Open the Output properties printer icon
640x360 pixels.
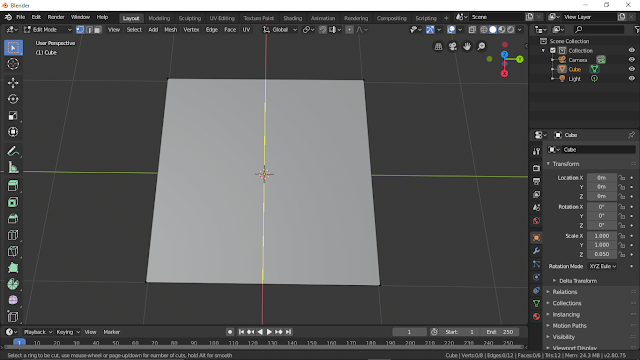click(536, 181)
